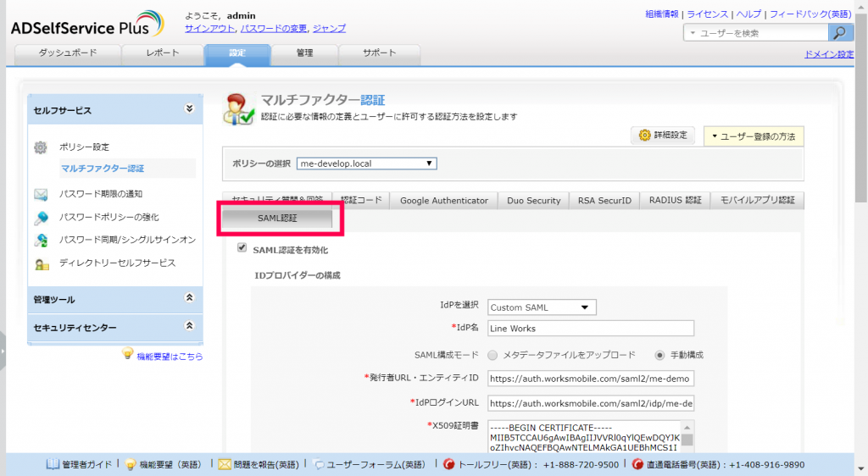This screenshot has height=476, width=868.
Task: Open ドメイン設定 link
Action: point(829,54)
